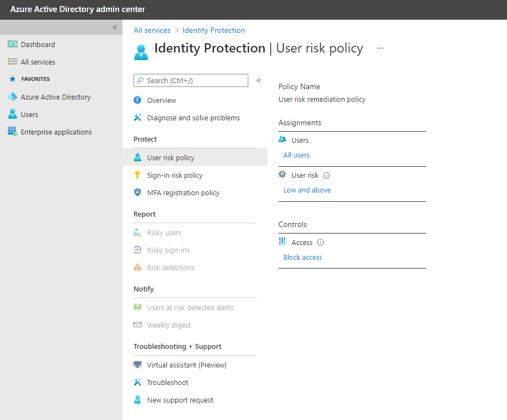Click the Risky users icon
Image resolution: width=507 pixels, height=420 pixels.
point(137,232)
